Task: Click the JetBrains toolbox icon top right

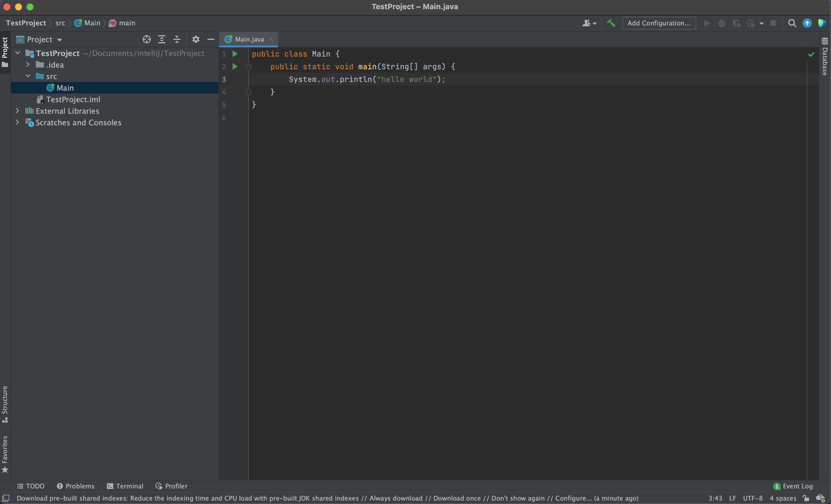Action: click(822, 23)
